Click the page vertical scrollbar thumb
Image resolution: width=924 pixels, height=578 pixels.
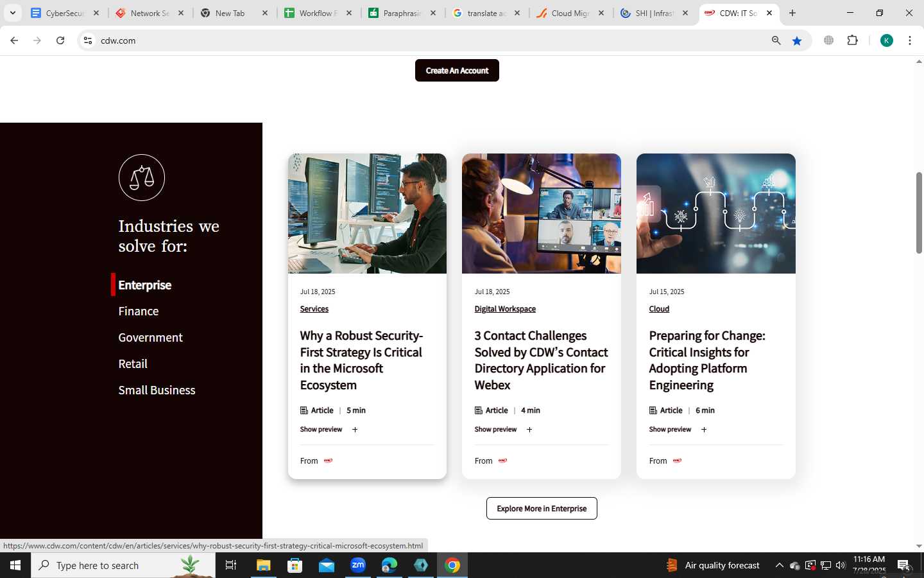point(919,213)
